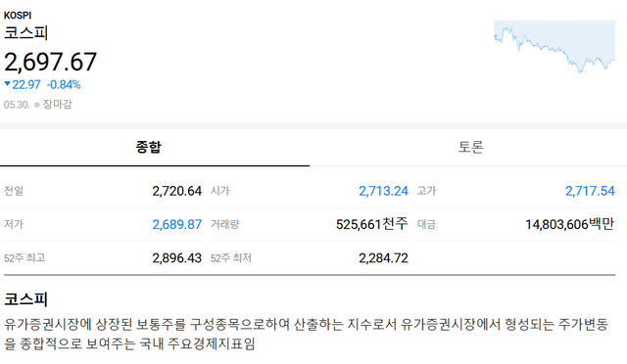Switch to the 종합 tab

pyautogui.click(x=155, y=147)
